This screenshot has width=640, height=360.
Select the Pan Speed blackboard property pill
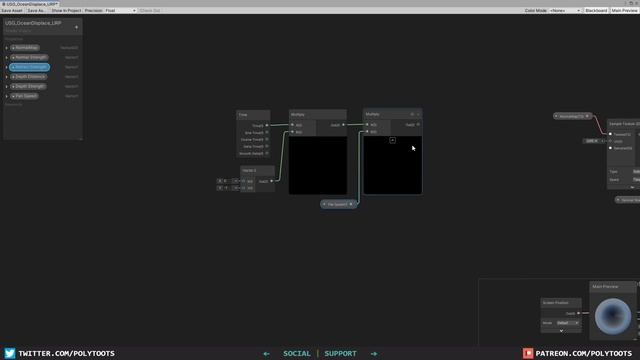coord(24,96)
